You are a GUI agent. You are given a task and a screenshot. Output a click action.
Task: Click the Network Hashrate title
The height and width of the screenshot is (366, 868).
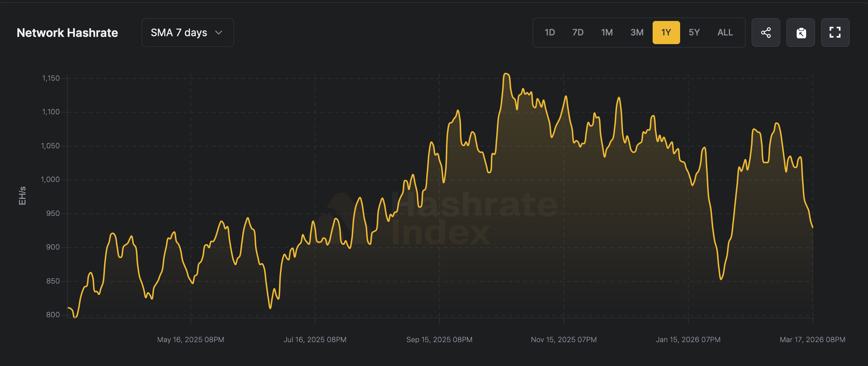(x=67, y=33)
